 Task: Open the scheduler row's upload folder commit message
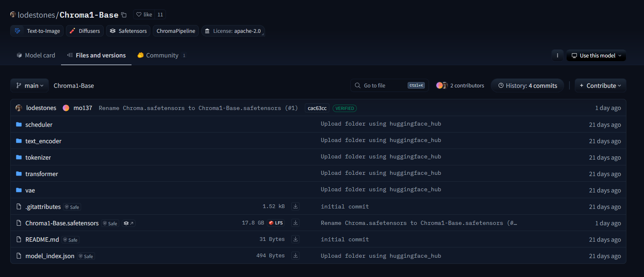tap(381, 124)
